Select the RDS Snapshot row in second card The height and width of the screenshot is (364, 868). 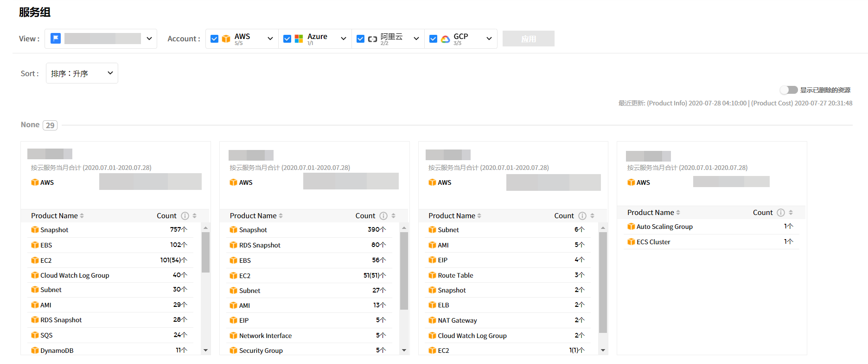(x=260, y=245)
